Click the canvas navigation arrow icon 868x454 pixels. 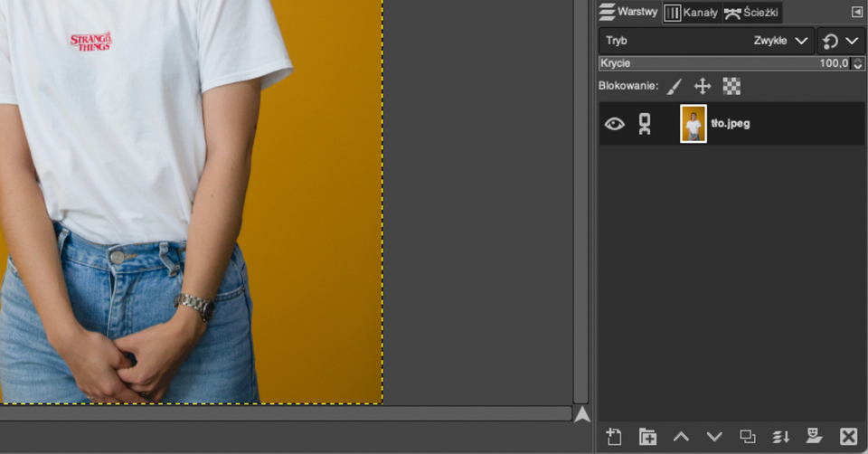[x=582, y=414]
